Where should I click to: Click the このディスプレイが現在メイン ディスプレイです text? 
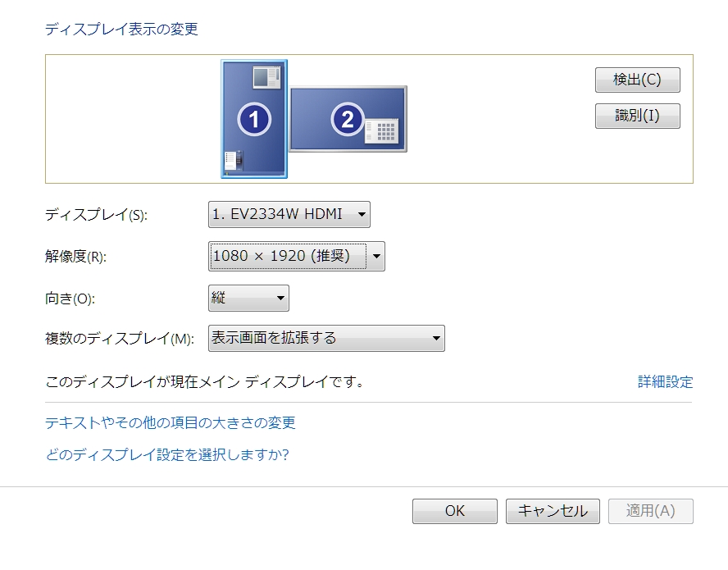coord(204,382)
